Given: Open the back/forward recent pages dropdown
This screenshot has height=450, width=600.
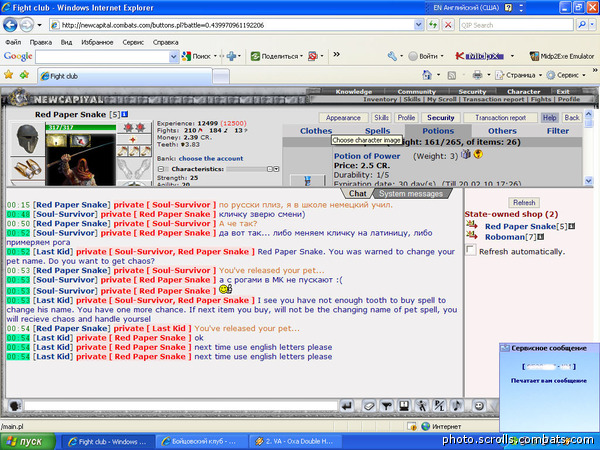Looking at the screenshot, I should pyautogui.click(x=39, y=26).
